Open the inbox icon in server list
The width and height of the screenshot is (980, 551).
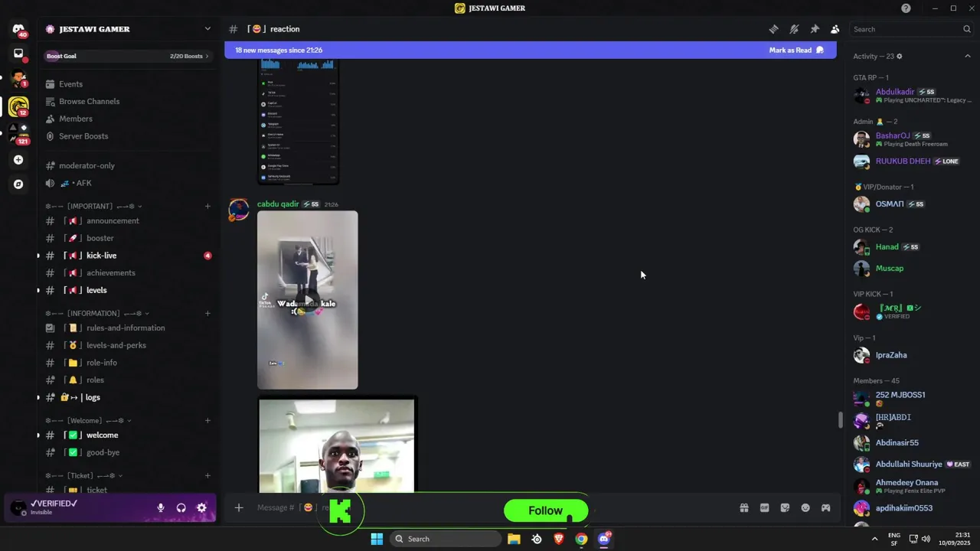click(x=18, y=54)
